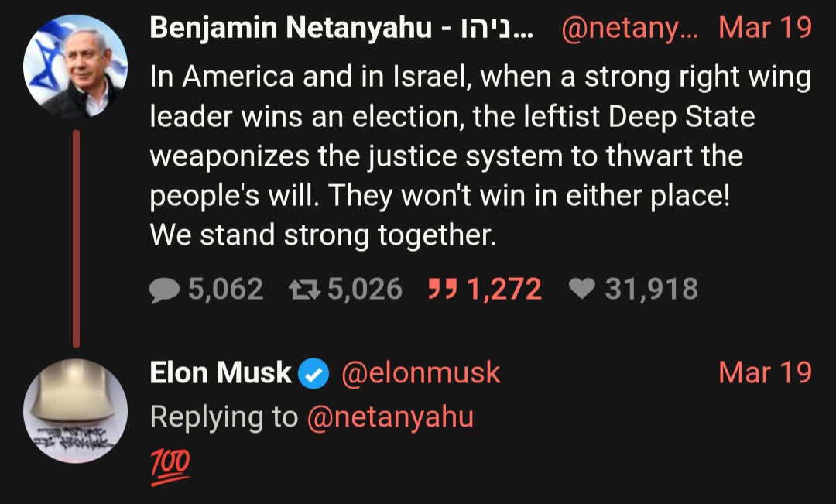This screenshot has width=836, height=504.
Task: Click the 1,272 quotes count
Action: [505, 290]
